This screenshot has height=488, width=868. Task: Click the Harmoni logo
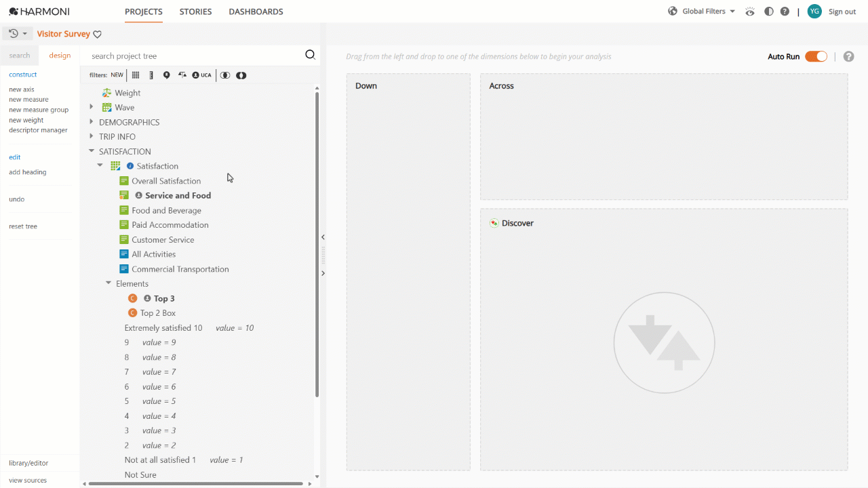click(x=39, y=12)
